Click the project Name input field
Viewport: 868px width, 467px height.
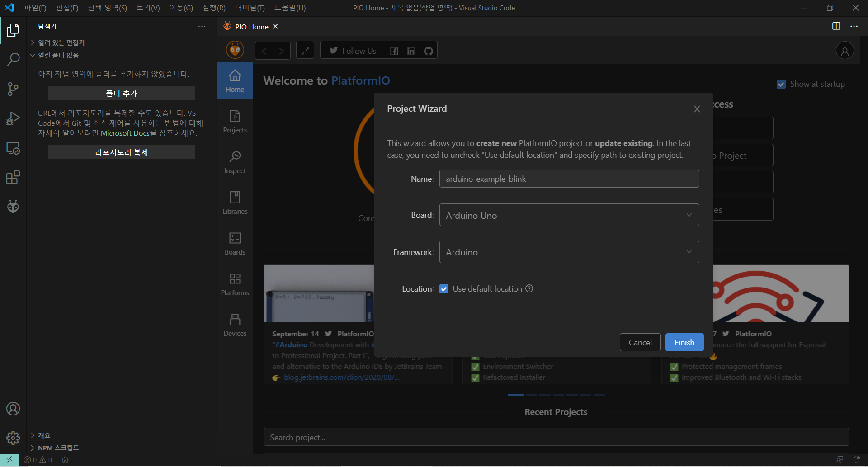(569, 179)
